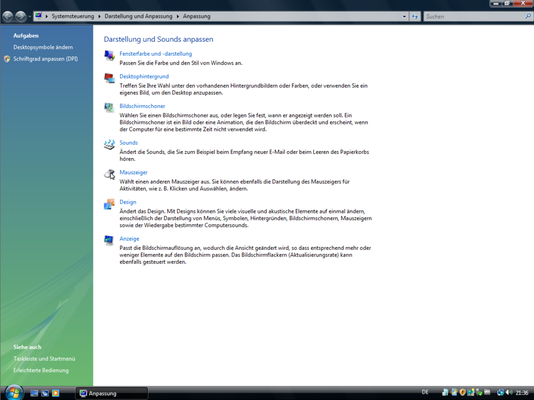Click the Fensterfarbe und -darstellung icon
Image resolution: width=534 pixels, height=400 pixels.
109,55
